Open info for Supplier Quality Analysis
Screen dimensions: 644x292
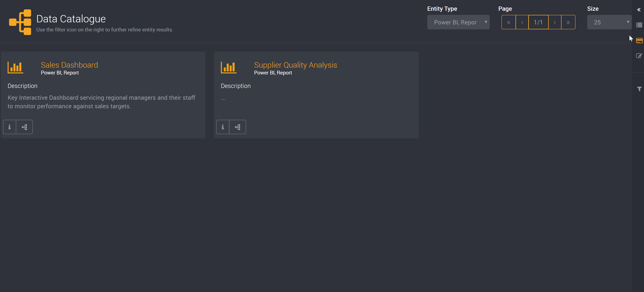tap(223, 127)
